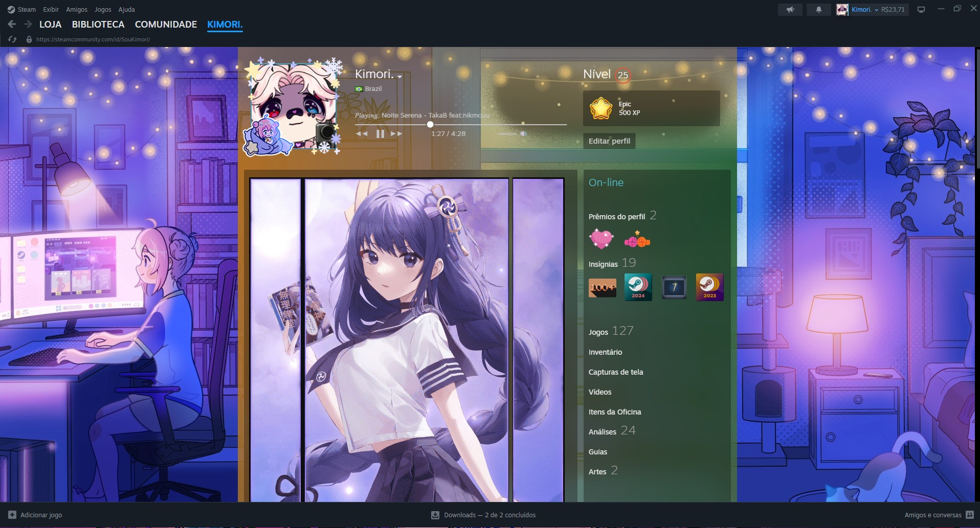This screenshot has width=980, height=528.
Task: Skip to next track in music player
Action: click(x=396, y=133)
